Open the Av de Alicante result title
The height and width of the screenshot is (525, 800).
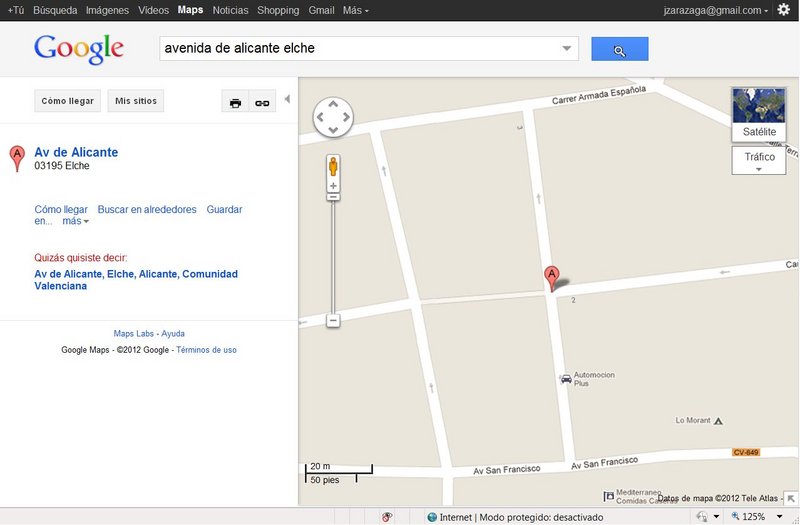pos(76,152)
